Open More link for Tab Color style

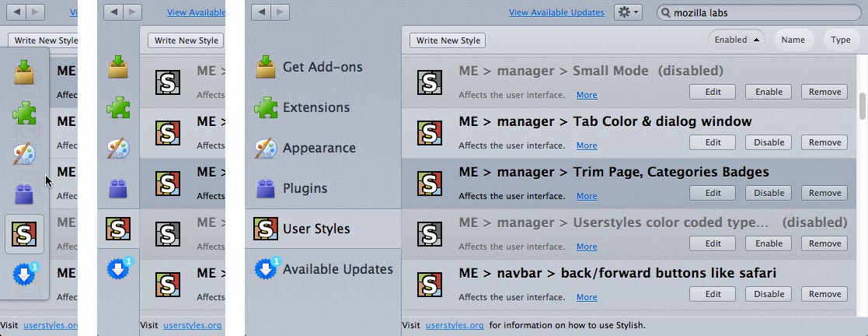587,145
